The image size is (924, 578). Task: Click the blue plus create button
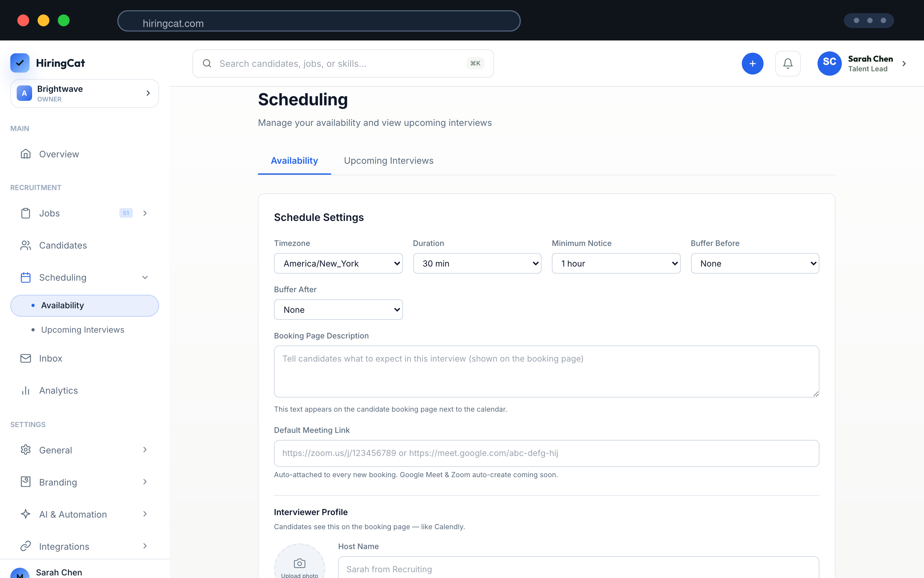pyautogui.click(x=752, y=64)
